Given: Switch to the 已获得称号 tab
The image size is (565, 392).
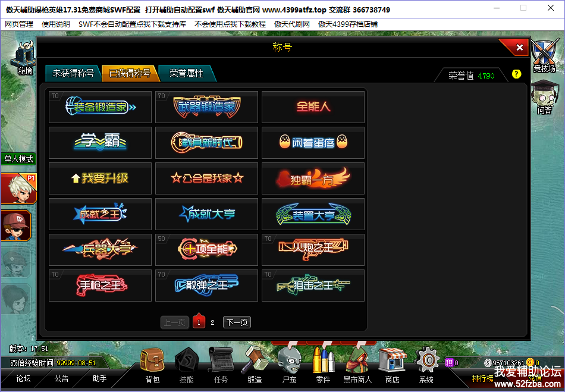Looking at the screenshot, I should point(130,74).
